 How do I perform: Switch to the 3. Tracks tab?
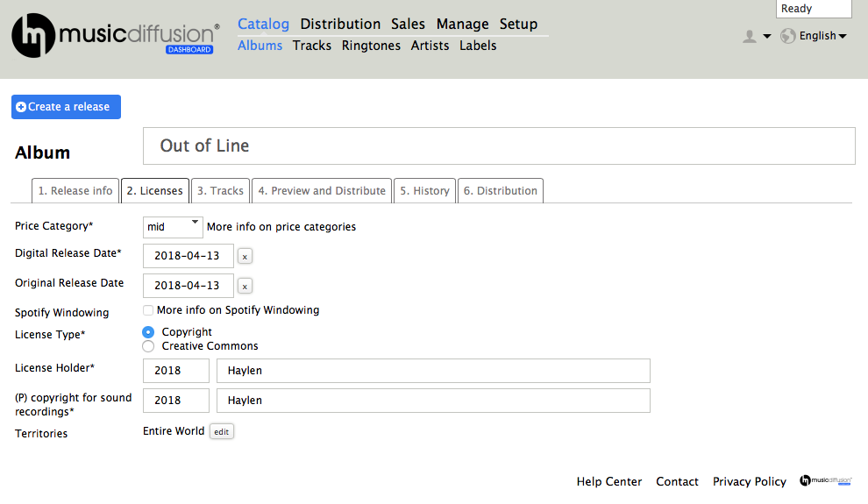(x=220, y=191)
